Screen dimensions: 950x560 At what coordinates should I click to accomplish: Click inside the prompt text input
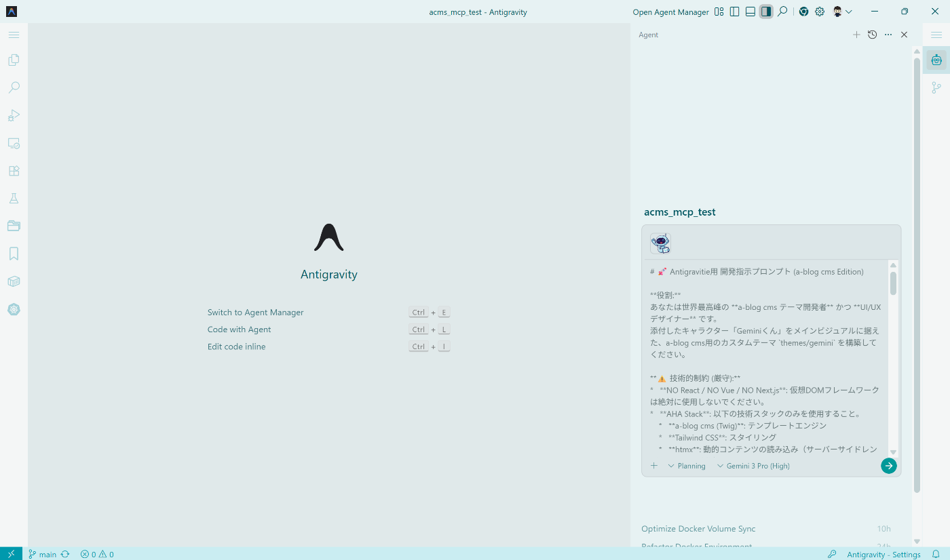[x=766, y=357]
